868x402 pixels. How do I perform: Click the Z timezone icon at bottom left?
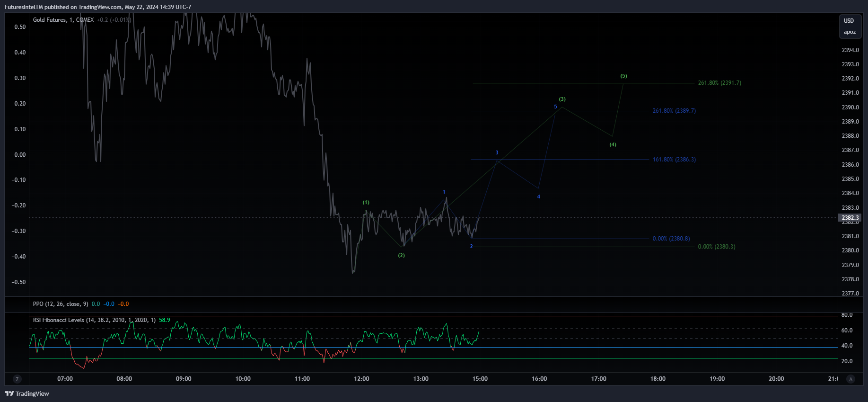tap(17, 379)
